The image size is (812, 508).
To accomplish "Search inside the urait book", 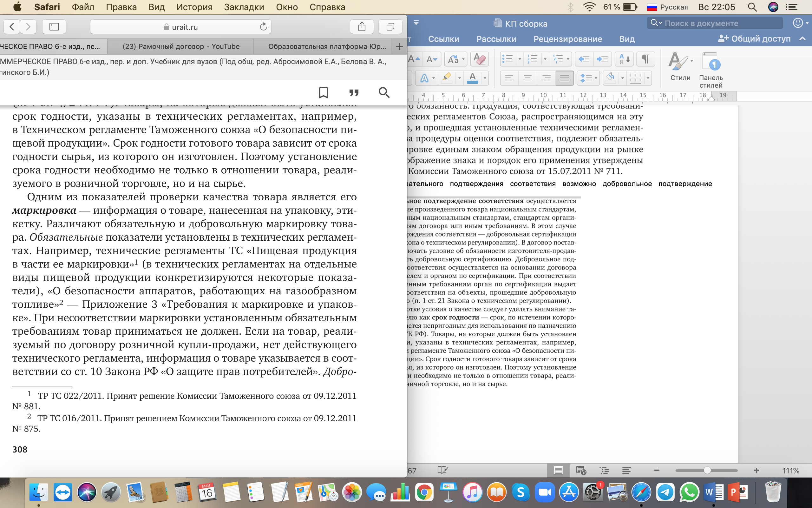I will [x=384, y=92].
